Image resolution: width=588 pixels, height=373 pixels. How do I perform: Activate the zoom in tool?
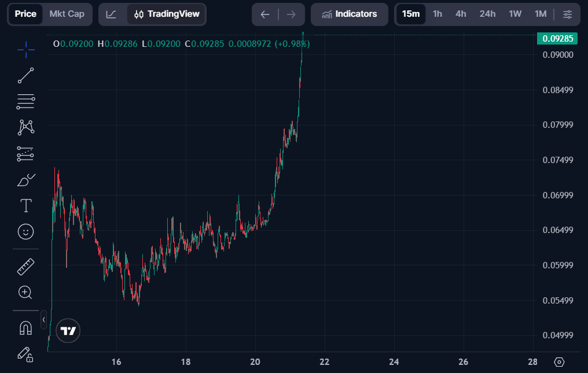point(25,293)
